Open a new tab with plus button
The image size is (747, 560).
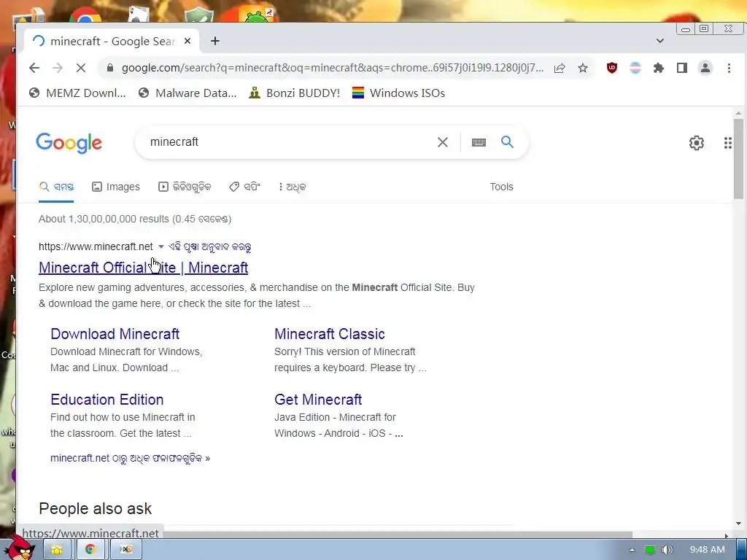(x=215, y=42)
